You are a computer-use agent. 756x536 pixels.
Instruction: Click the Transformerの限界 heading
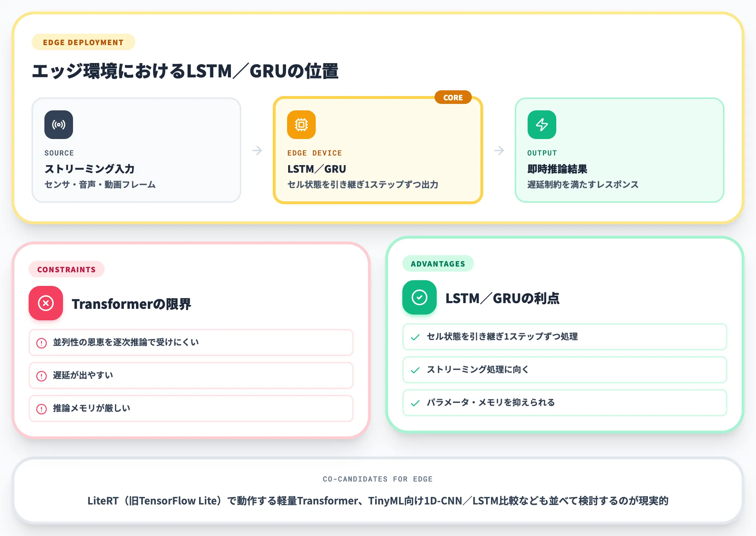[x=131, y=304]
